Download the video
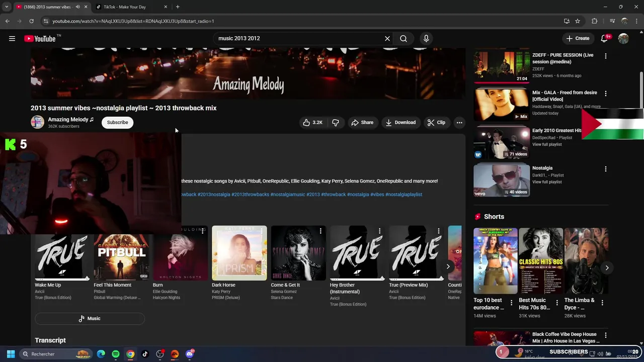 pos(400,123)
